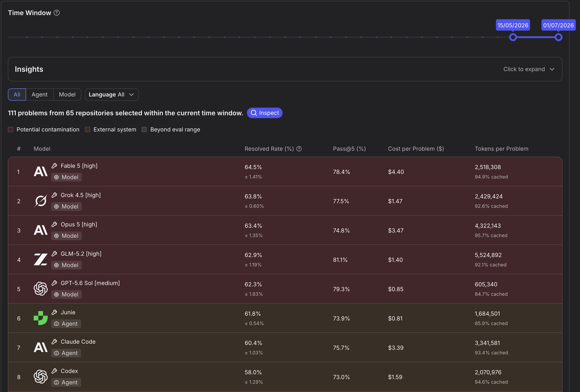Click the Model badge under Opus 5
Viewport: 580px width, 392px height.
click(x=66, y=236)
